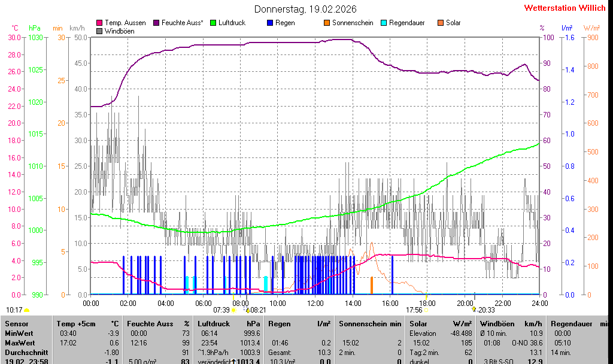Click the hPa unit label above the axis
Image resolution: width=613 pixels, height=364 pixels.
coord(35,28)
